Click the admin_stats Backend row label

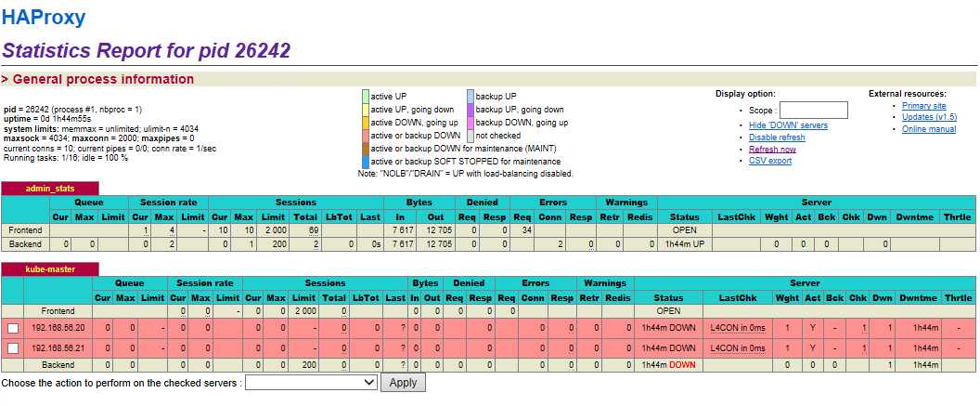click(25, 244)
